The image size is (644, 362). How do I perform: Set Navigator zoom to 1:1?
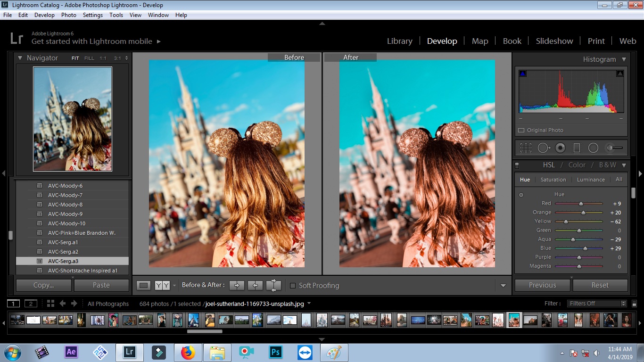[x=103, y=58]
